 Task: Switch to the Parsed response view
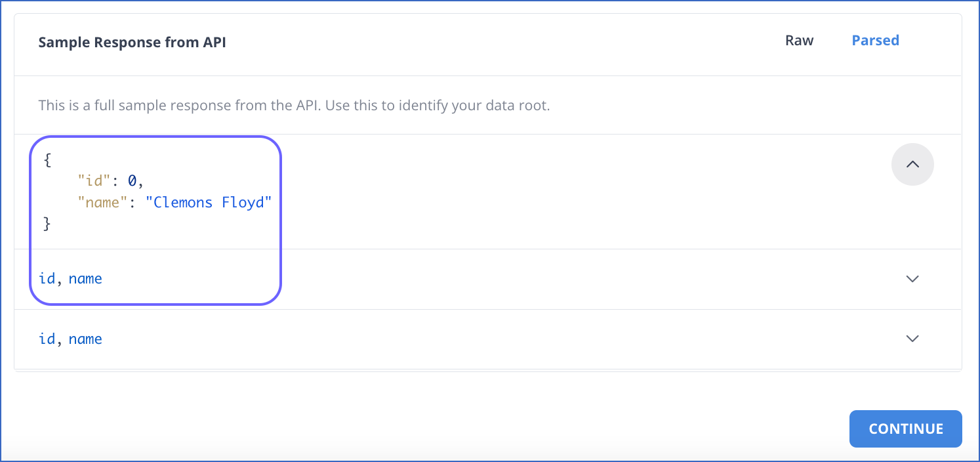[x=875, y=40]
